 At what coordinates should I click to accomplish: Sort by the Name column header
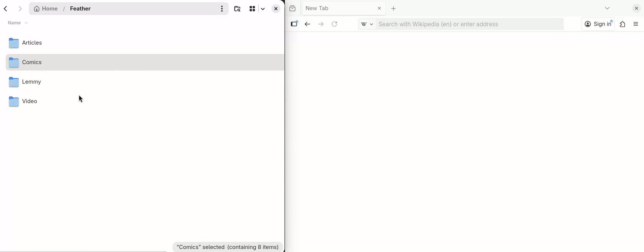(x=14, y=23)
